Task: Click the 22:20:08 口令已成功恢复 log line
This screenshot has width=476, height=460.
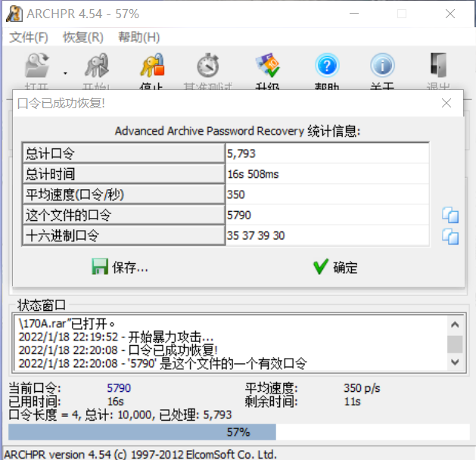Action: (118, 350)
